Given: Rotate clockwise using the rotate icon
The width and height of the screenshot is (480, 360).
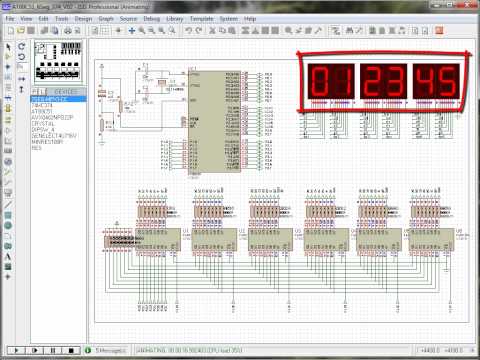Looking at the screenshot, I should click(22, 46).
